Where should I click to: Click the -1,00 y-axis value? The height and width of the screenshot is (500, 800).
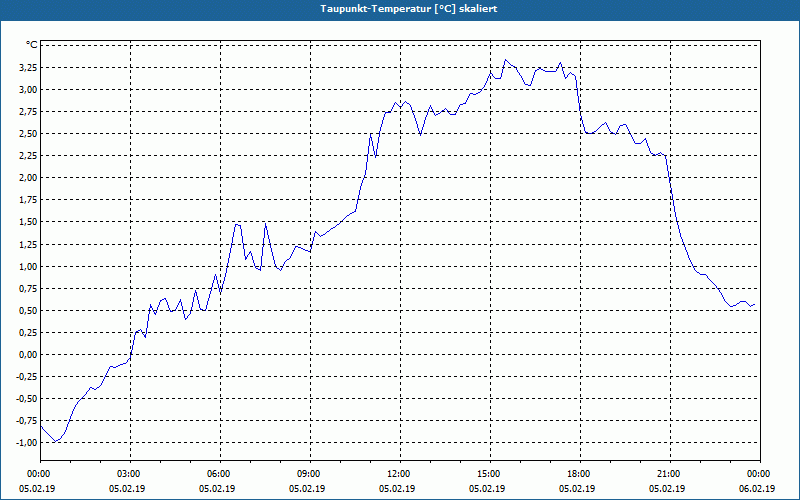pos(28,443)
